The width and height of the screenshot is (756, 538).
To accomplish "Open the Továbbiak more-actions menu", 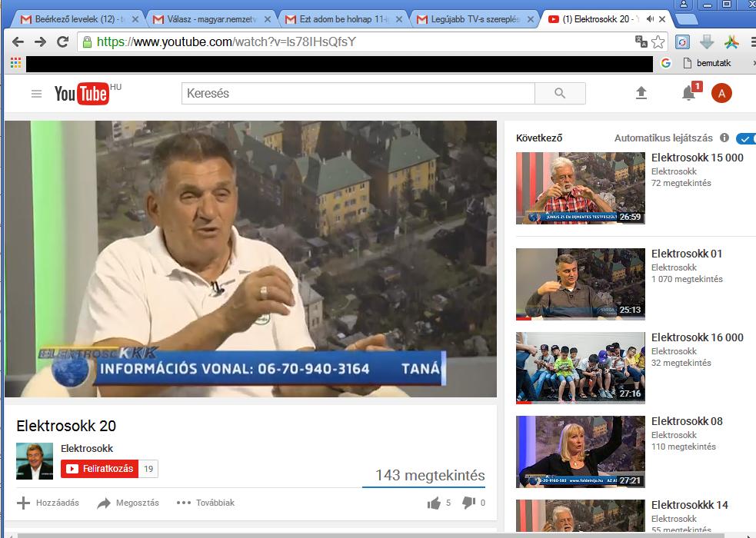I will [205, 503].
